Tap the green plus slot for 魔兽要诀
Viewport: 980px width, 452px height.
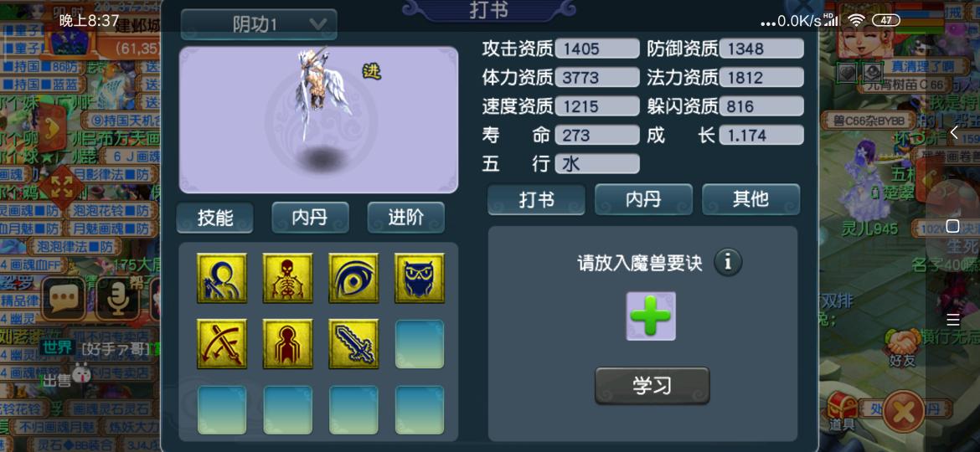pyautogui.click(x=651, y=316)
